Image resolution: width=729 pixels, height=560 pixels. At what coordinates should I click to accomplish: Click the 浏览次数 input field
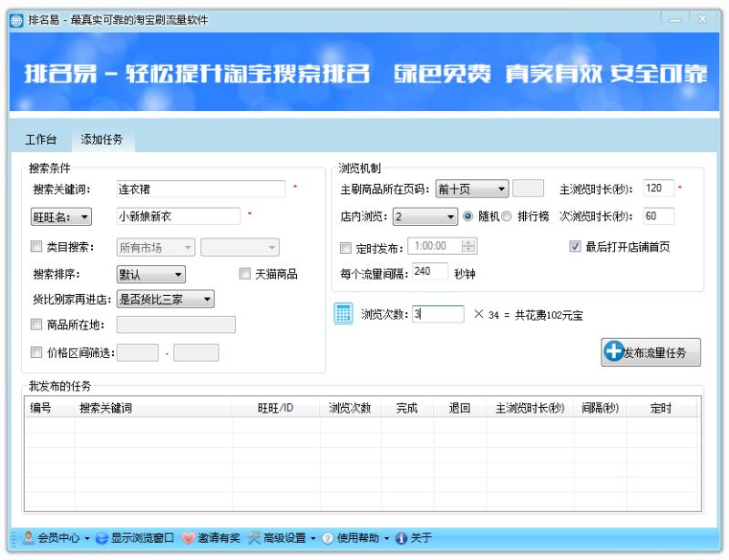[438, 314]
